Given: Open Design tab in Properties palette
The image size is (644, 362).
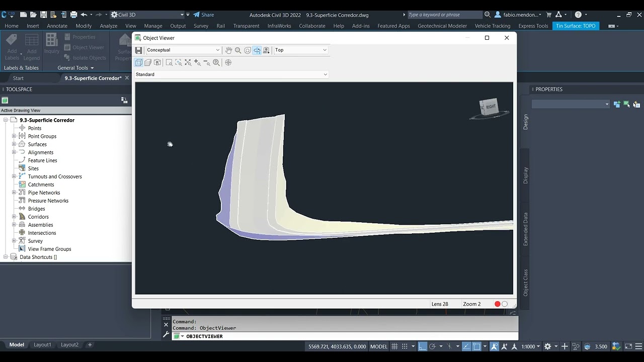Looking at the screenshot, I should coord(526,122).
